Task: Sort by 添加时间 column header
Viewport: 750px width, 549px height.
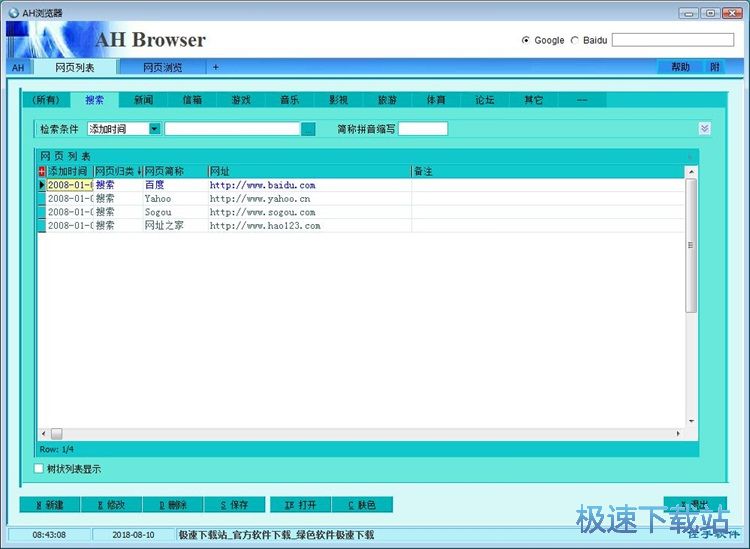Action: pyautogui.click(x=69, y=171)
